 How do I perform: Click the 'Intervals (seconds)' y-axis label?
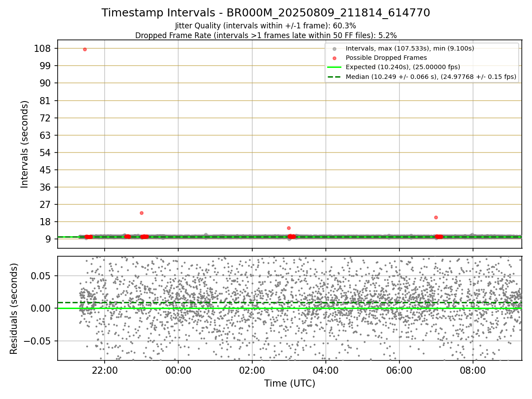pos(25,144)
